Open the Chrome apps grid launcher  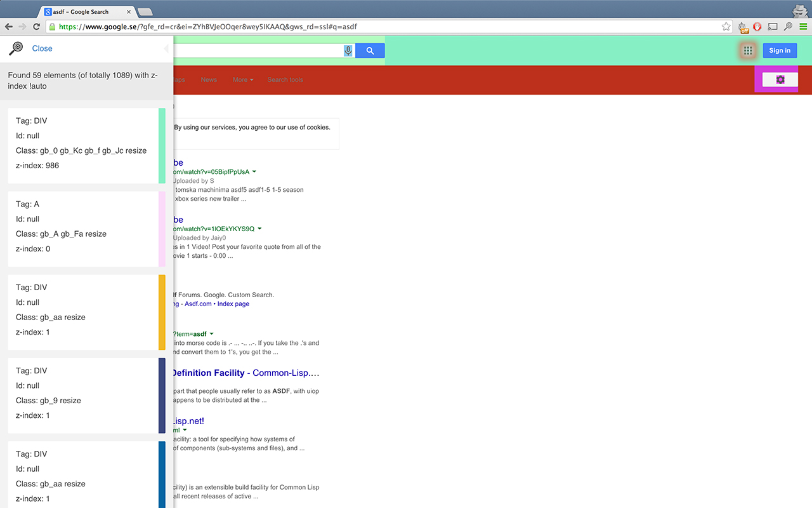pos(748,50)
